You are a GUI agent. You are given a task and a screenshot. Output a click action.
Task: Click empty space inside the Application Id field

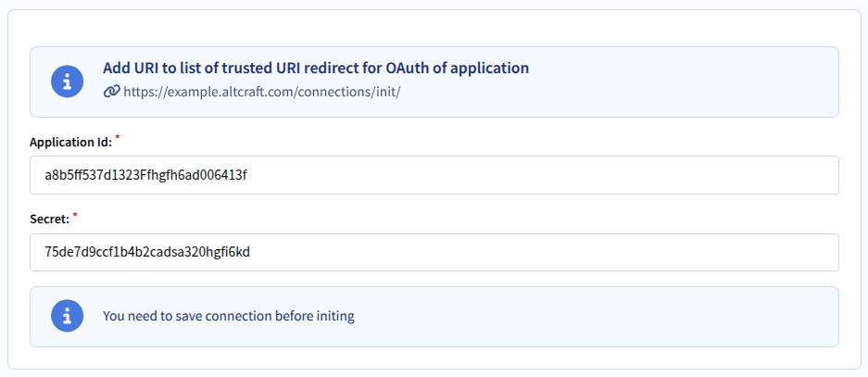click(602, 175)
